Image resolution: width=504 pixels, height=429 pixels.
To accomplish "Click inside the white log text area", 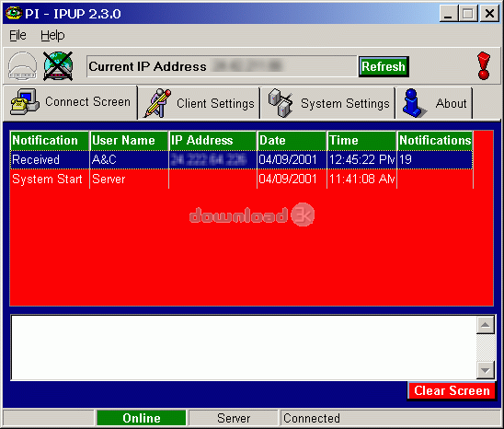I will [244, 348].
